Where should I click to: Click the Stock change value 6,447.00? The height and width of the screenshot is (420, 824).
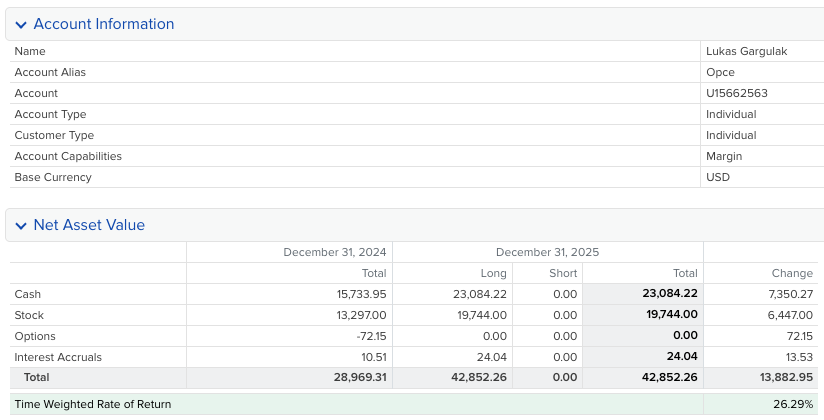(789, 315)
